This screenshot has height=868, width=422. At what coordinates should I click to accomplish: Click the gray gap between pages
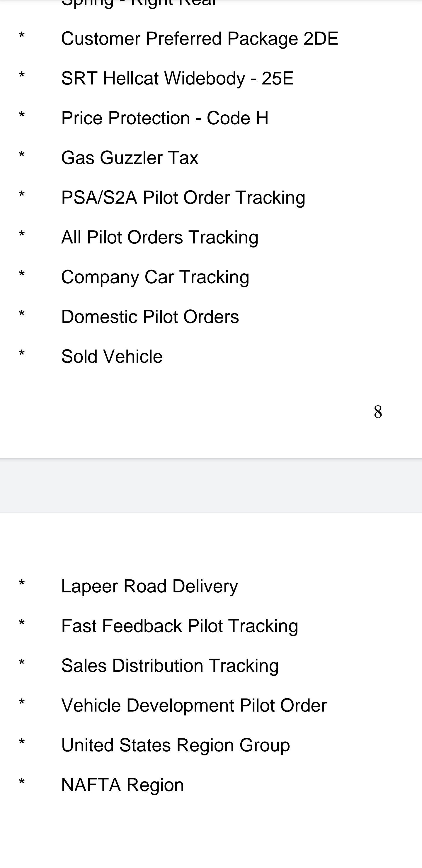pyautogui.click(x=211, y=485)
